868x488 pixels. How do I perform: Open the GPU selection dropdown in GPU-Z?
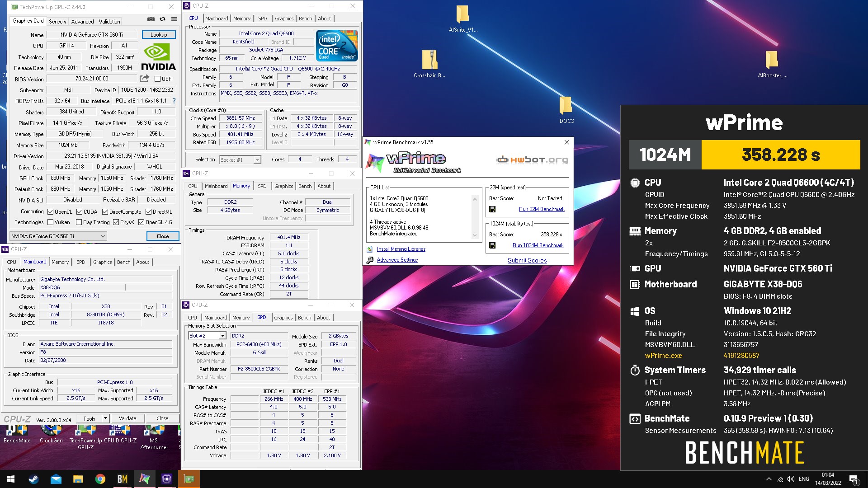[x=58, y=236]
